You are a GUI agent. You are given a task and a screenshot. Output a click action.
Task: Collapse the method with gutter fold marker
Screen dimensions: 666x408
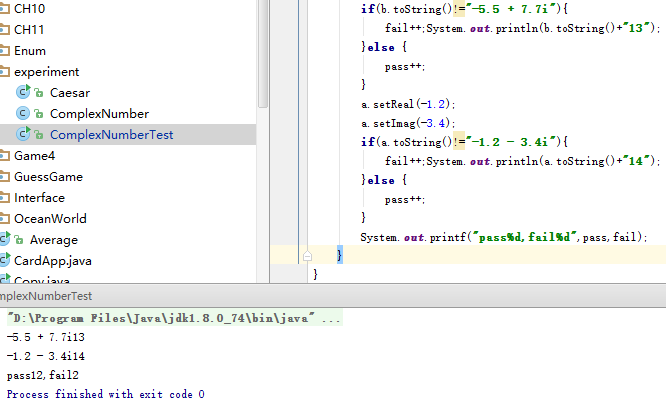pyautogui.click(x=308, y=256)
